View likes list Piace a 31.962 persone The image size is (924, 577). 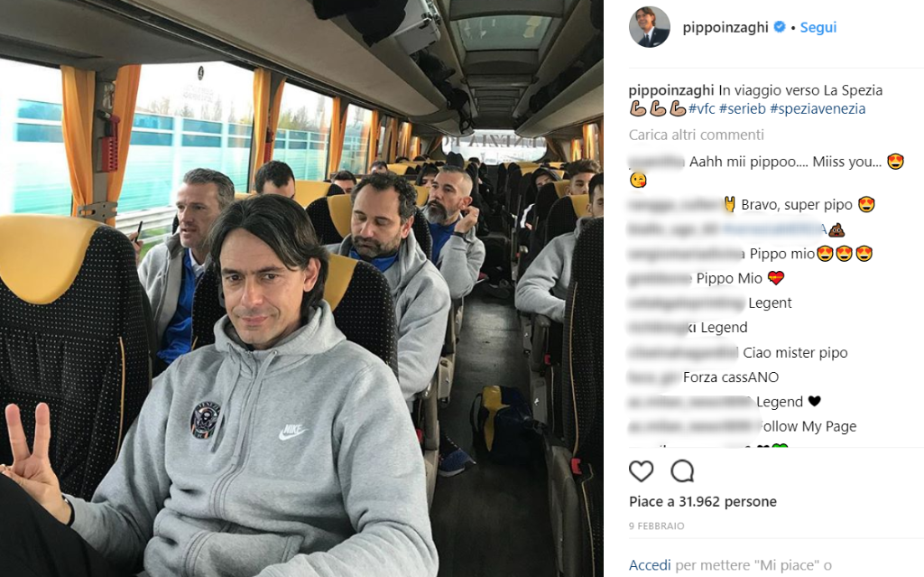(x=702, y=501)
